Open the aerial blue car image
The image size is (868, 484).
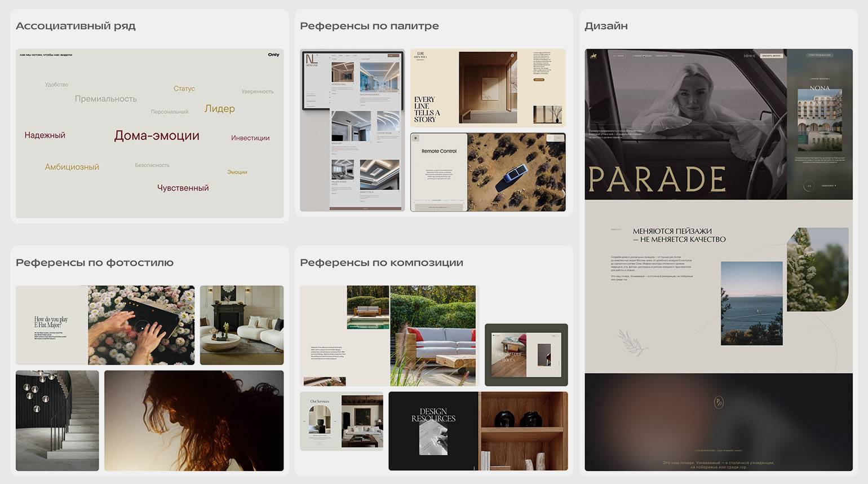point(516,172)
